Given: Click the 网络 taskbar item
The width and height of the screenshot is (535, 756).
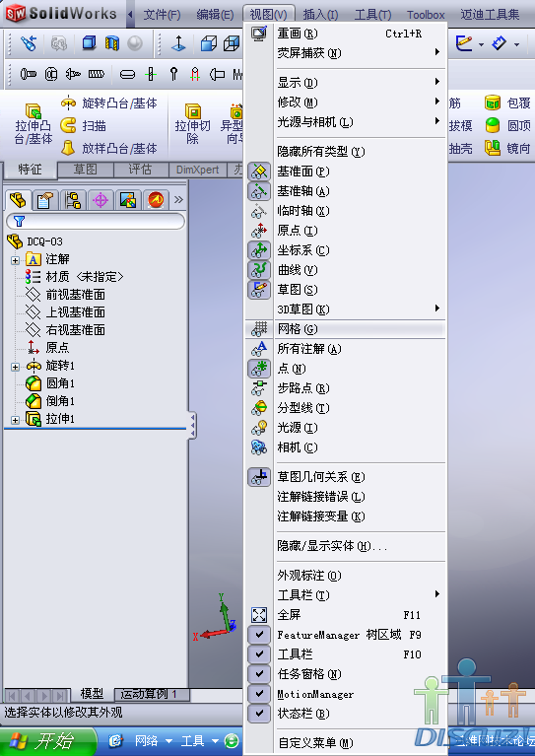Looking at the screenshot, I should click(x=146, y=741).
